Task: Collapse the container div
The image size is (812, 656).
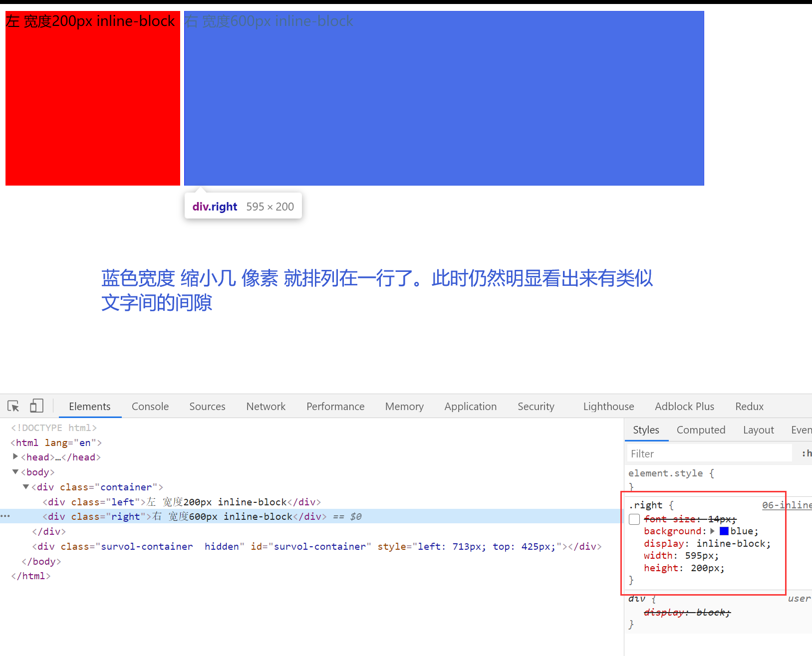Action: point(26,487)
